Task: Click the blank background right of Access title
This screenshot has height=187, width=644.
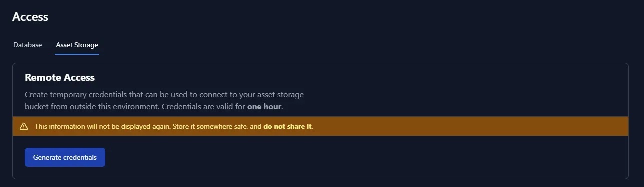Action: (x=346, y=17)
